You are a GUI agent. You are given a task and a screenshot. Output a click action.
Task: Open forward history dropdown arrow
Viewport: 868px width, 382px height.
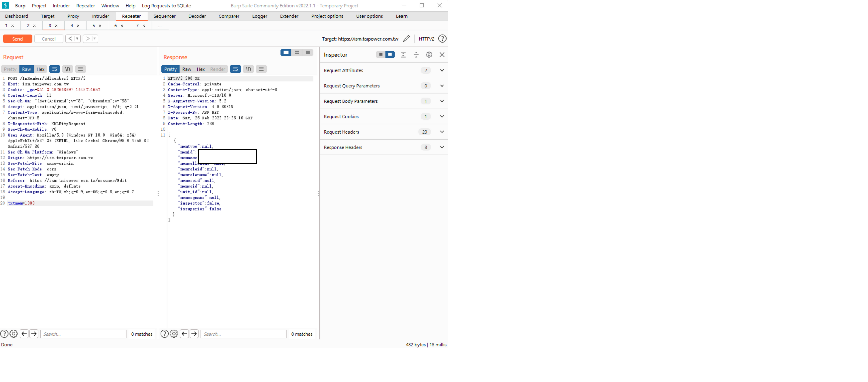click(95, 39)
